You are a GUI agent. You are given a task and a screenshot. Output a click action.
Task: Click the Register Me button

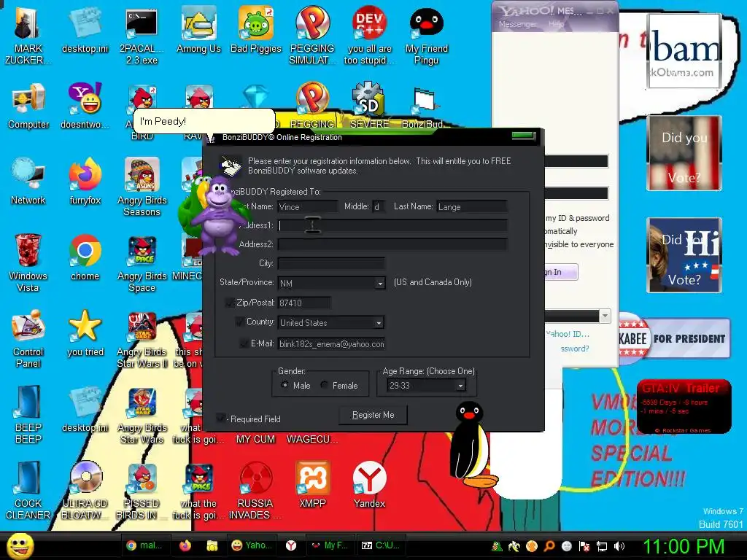coord(373,415)
